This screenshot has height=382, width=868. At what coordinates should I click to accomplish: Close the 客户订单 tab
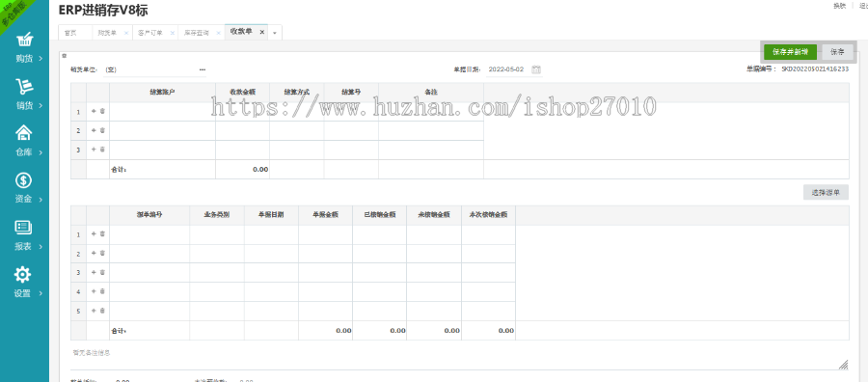point(173,33)
